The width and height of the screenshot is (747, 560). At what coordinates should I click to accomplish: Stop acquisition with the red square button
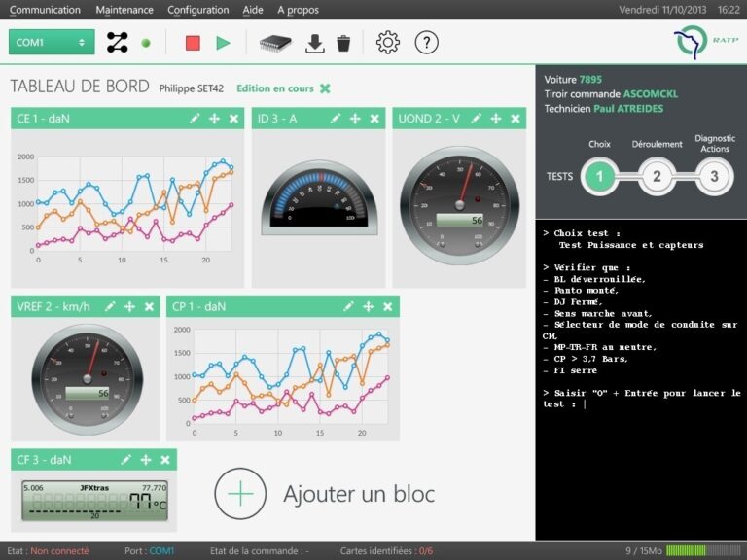coord(193,43)
